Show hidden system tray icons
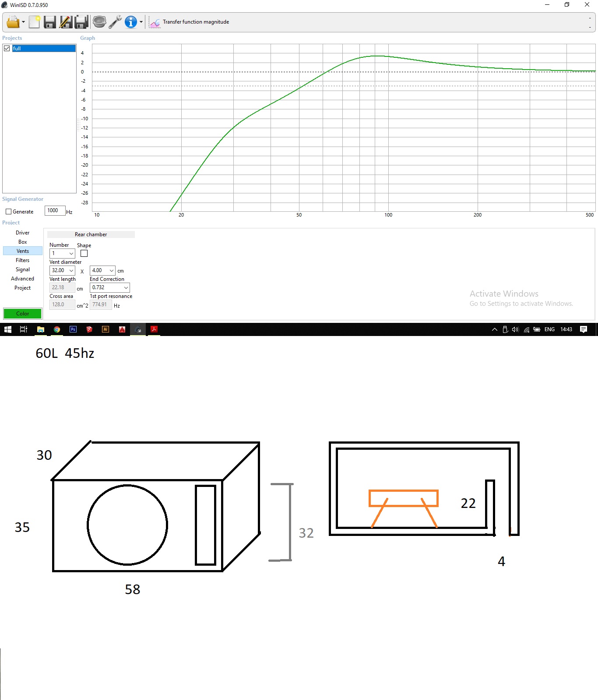The width and height of the screenshot is (598, 700). pyautogui.click(x=495, y=329)
